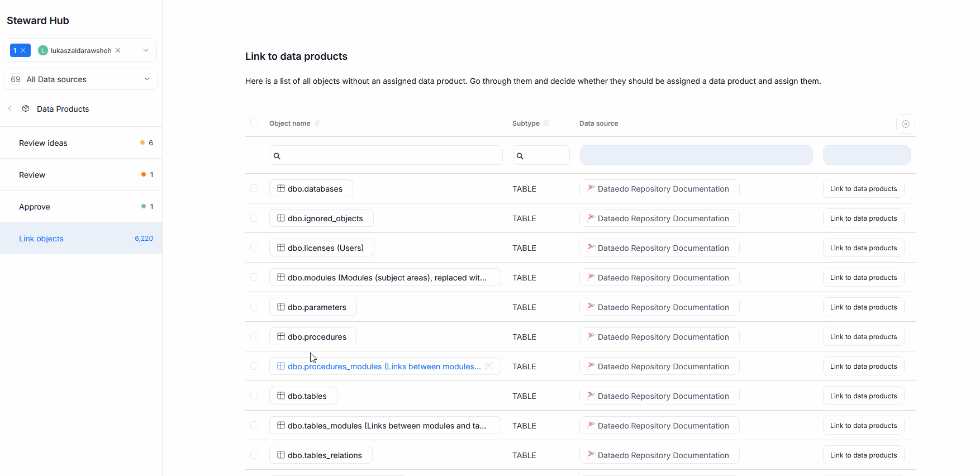980x476 pixels.
Task: Click Dataedo logo icon in dbo.tables row
Action: [591, 396]
